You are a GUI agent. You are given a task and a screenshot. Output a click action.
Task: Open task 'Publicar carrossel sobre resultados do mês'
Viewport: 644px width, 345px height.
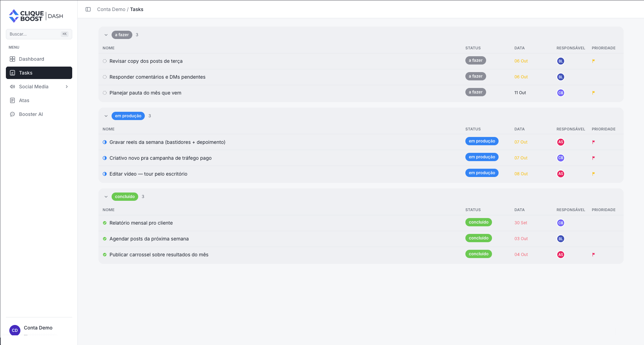pos(159,255)
